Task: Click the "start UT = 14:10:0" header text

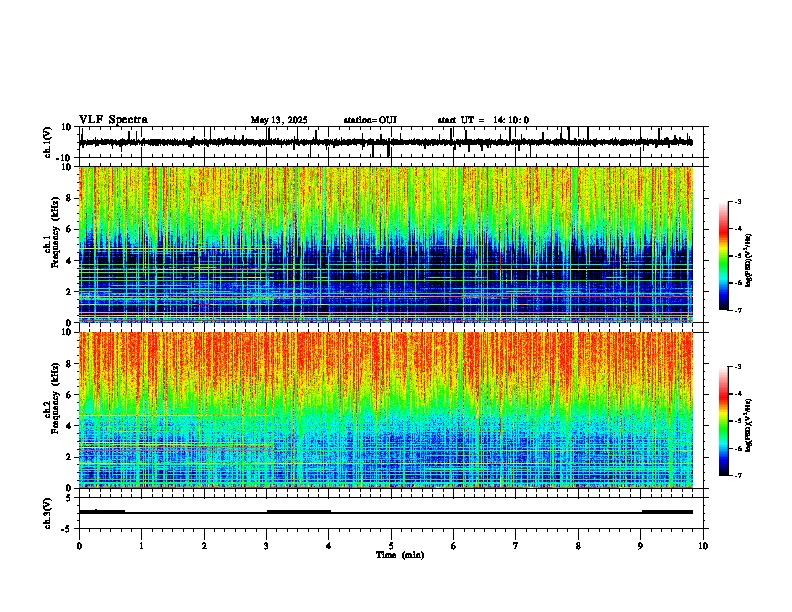Action: (x=483, y=120)
